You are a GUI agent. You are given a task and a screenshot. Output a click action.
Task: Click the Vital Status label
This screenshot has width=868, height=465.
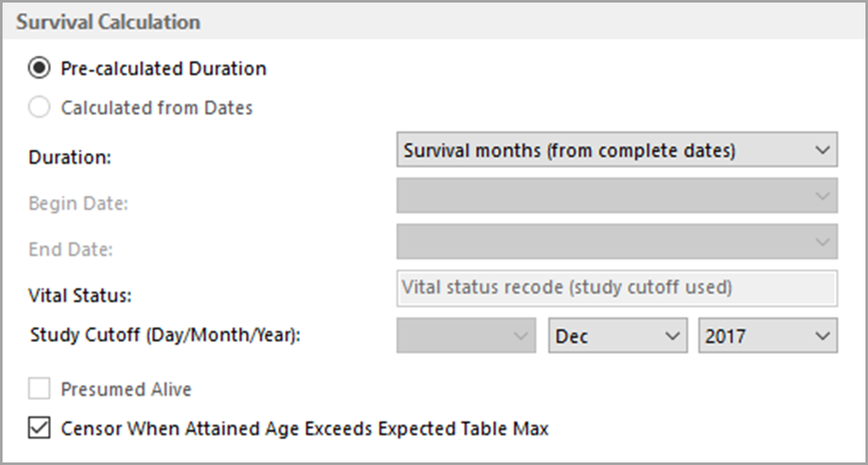pyautogui.click(x=80, y=296)
